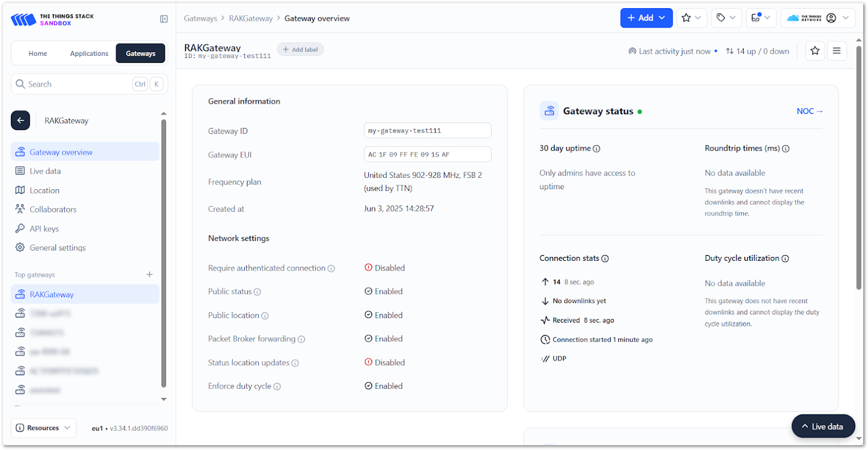Viewport: 868px width, 450px height.
Task: Click the star icon in gateway header
Action: pos(815,51)
